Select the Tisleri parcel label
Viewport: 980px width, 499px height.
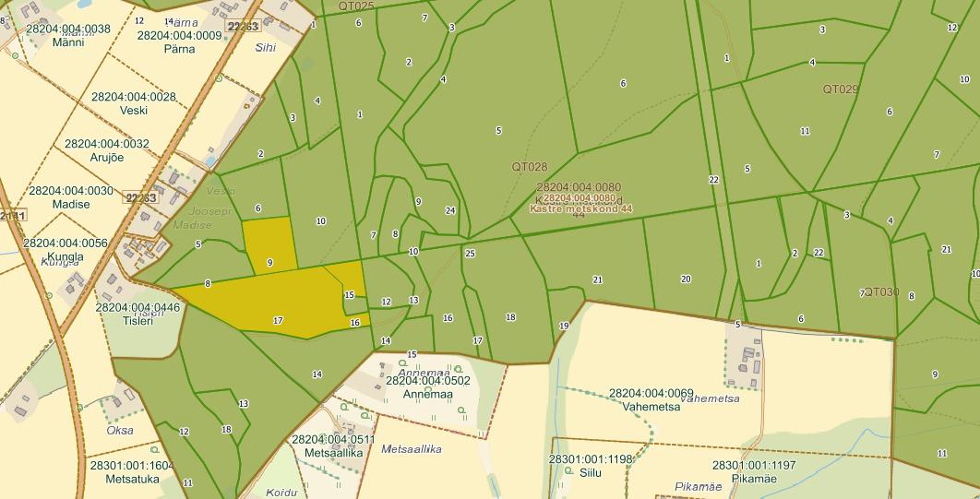137,314
